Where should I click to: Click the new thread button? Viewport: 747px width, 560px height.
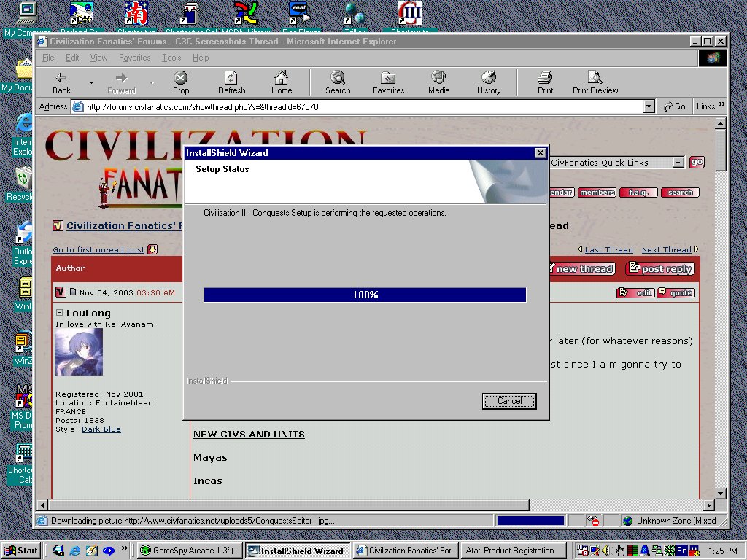coord(582,268)
